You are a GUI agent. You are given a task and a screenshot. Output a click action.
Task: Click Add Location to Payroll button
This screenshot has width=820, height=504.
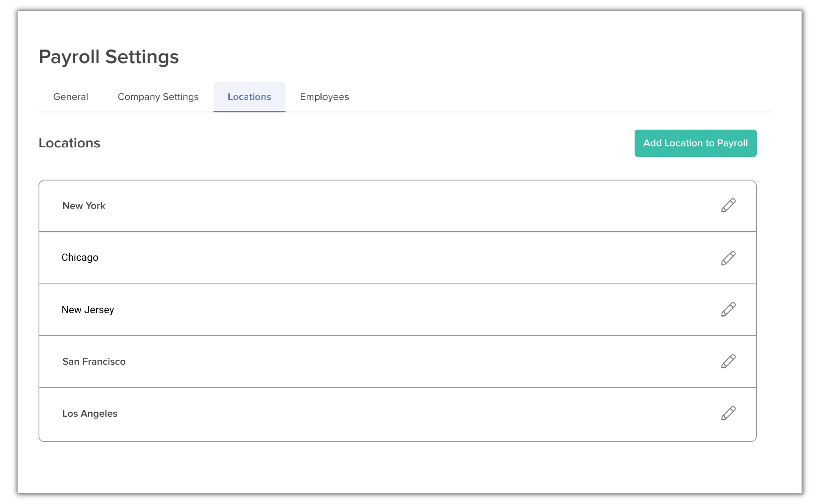695,143
